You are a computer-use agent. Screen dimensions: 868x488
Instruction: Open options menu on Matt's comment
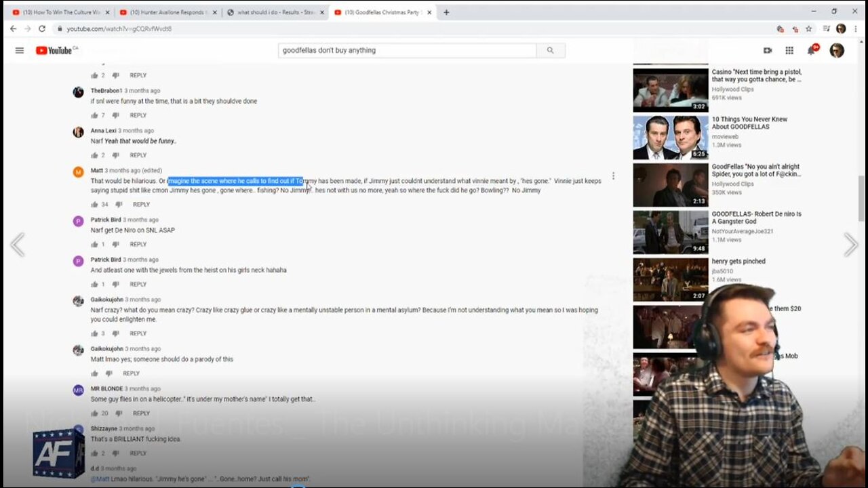click(x=613, y=176)
